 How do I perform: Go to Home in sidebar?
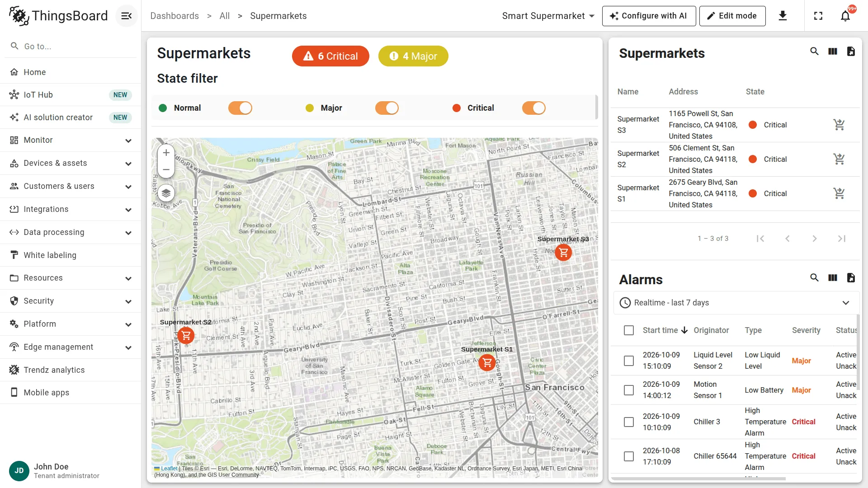(71, 72)
